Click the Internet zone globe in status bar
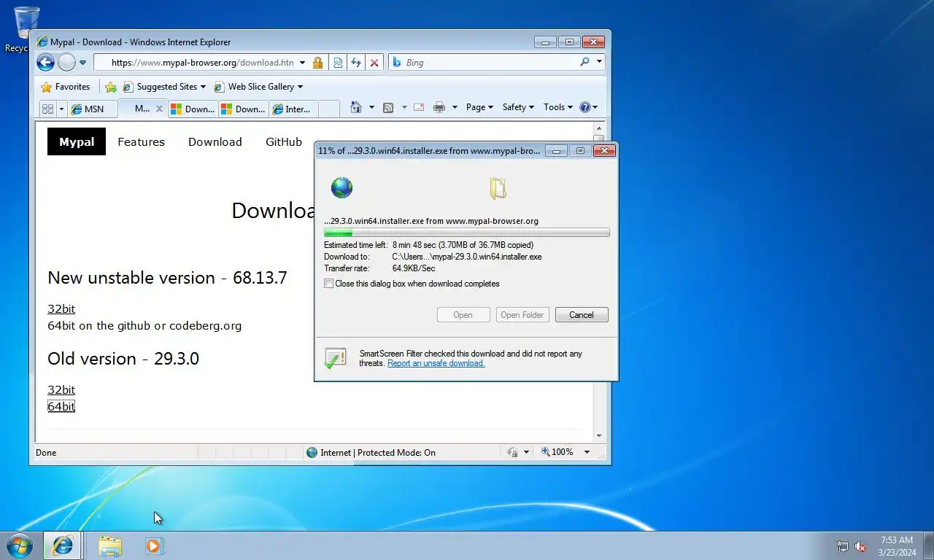The height and width of the screenshot is (560, 934). [312, 452]
